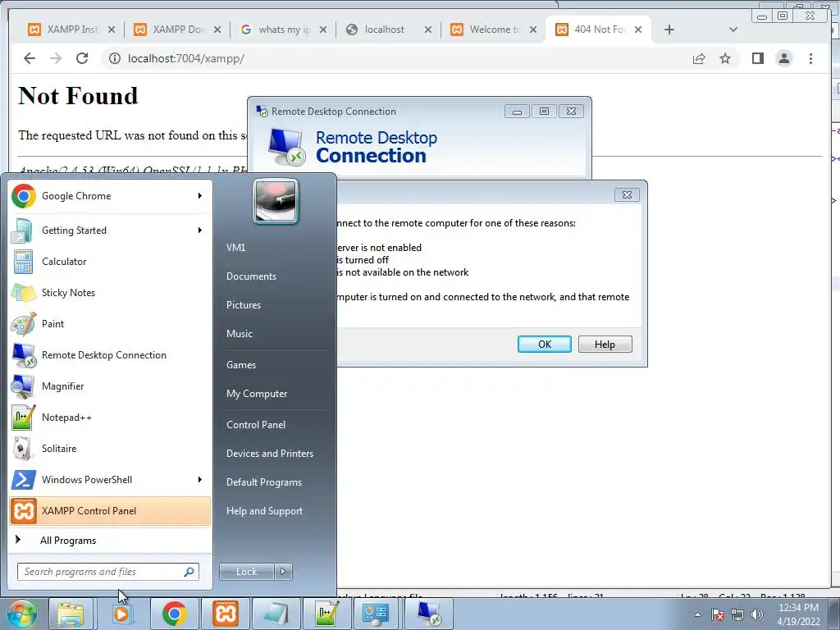Open Chrome three-dot menu
840x630 pixels.
click(810, 58)
